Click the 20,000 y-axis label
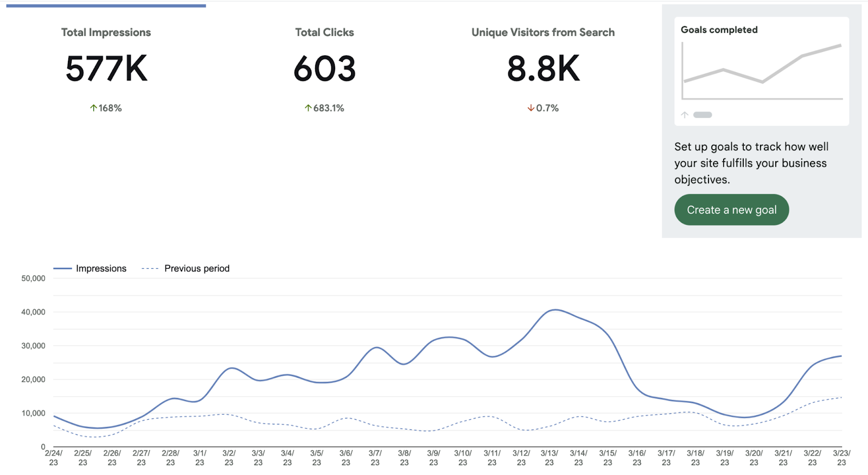 coord(33,379)
